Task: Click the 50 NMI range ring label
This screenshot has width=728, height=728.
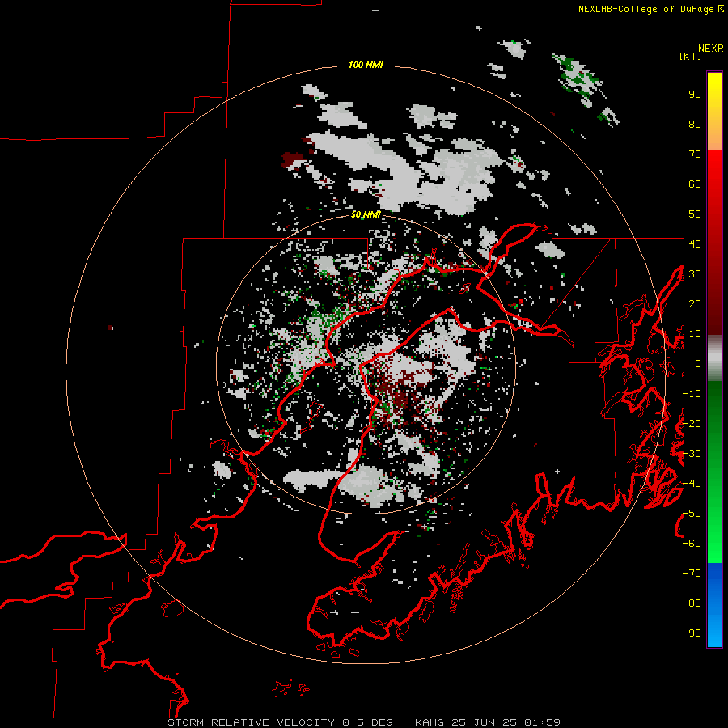Action: (x=366, y=214)
